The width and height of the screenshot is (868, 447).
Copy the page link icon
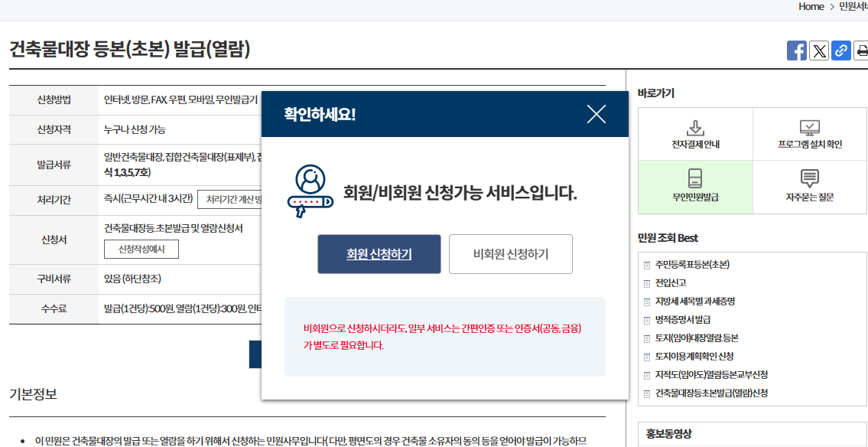click(x=841, y=51)
